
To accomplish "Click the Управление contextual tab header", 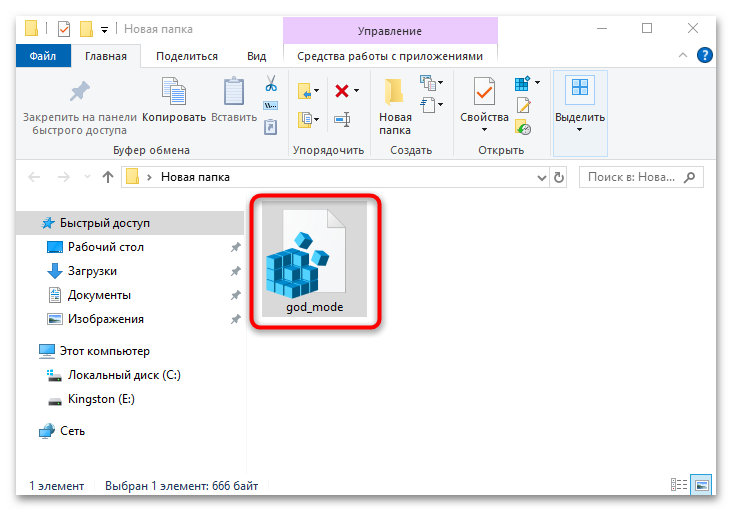I will (x=390, y=31).
